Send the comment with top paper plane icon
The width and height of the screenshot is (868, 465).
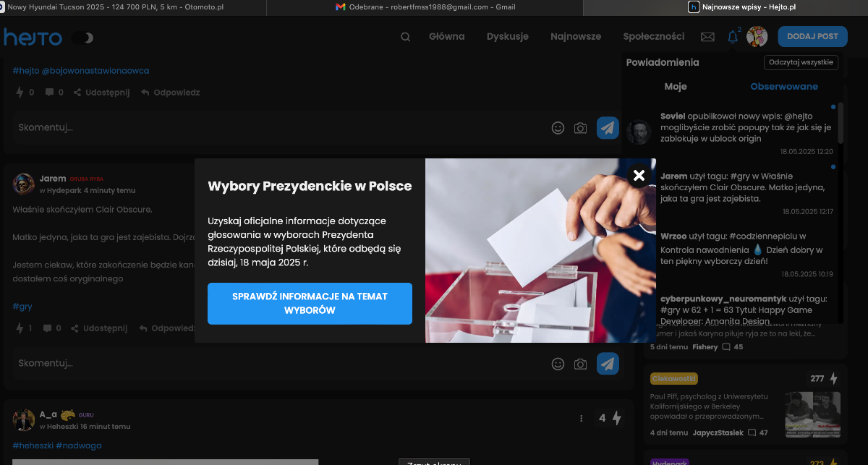click(x=608, y=128)
